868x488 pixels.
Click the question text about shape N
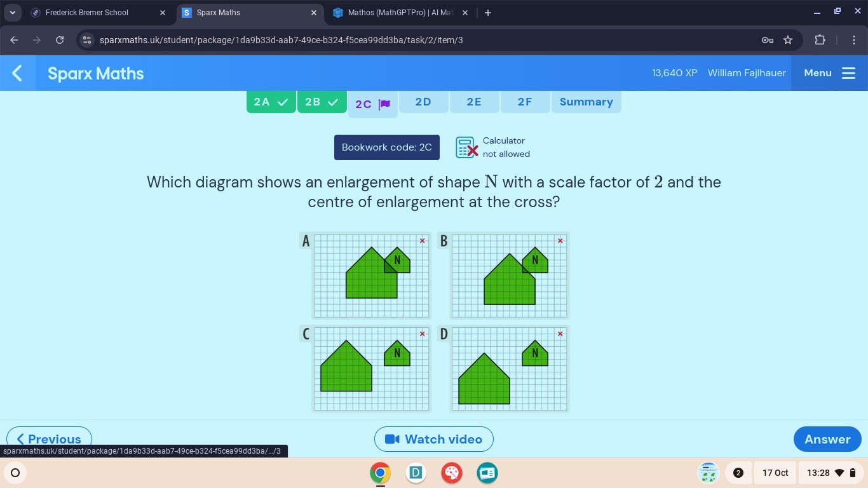click(434, 192)
